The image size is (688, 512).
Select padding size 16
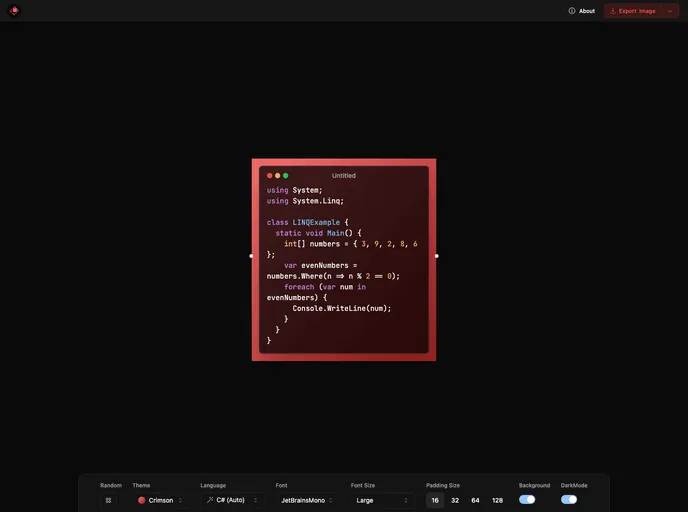(435, 500)
